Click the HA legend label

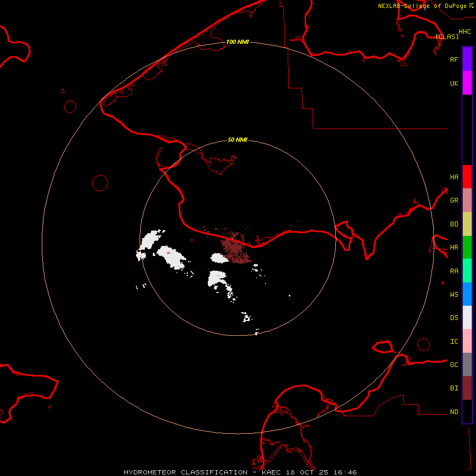(x=454, y=177)
